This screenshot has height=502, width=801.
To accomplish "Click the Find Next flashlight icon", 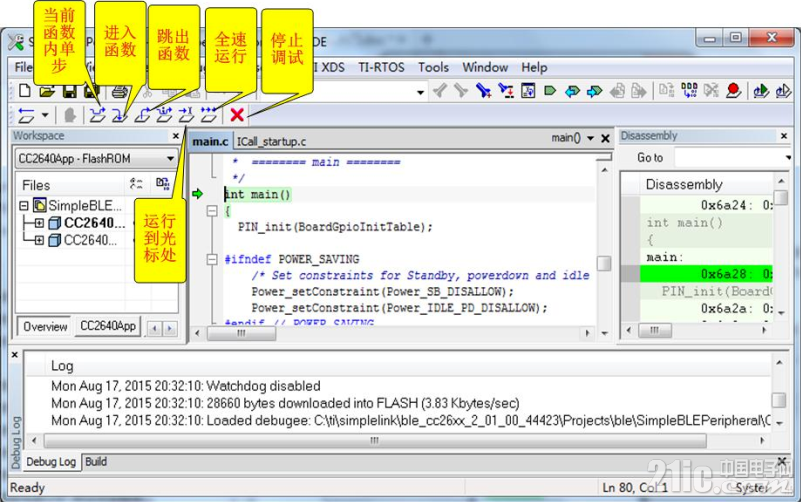I will click(x=461, y=91).
